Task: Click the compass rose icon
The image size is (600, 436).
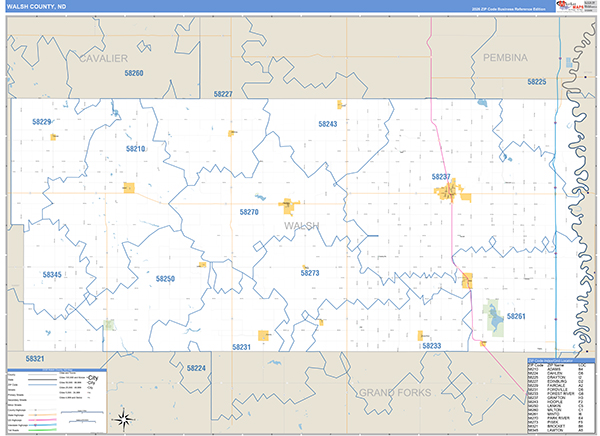Action: [122, 417]
